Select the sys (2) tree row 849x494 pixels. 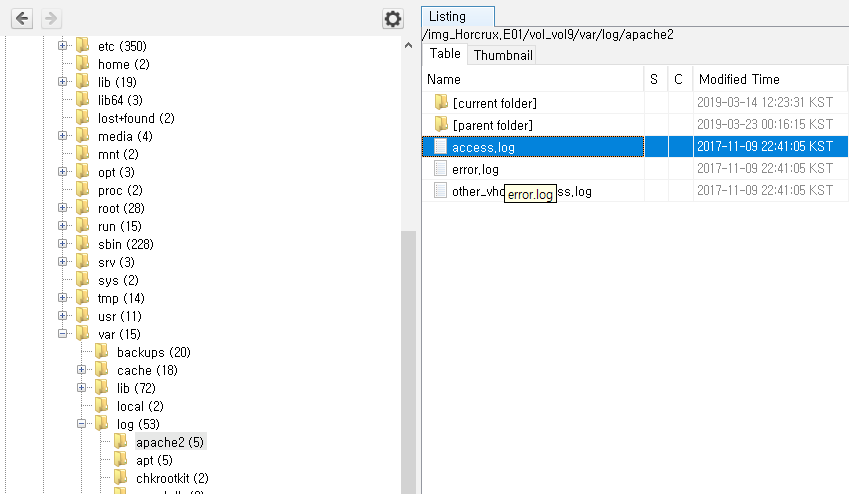tap(118, 281)
